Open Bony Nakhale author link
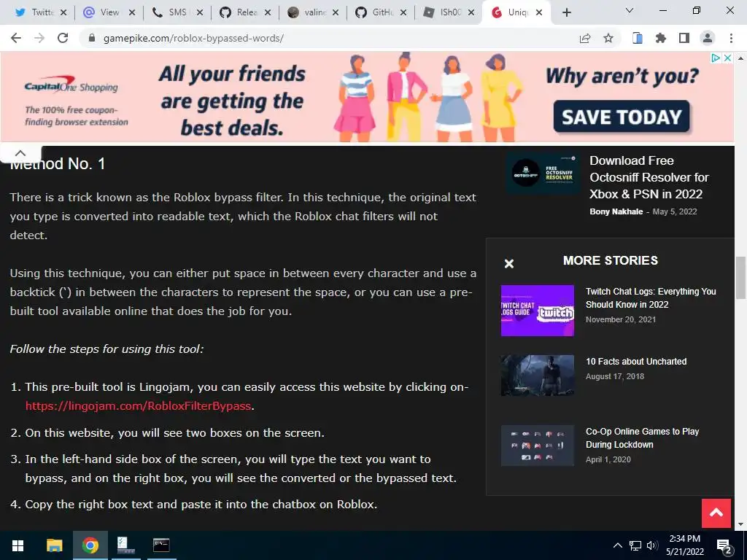 pyautogui.click(x=616, y=211)
